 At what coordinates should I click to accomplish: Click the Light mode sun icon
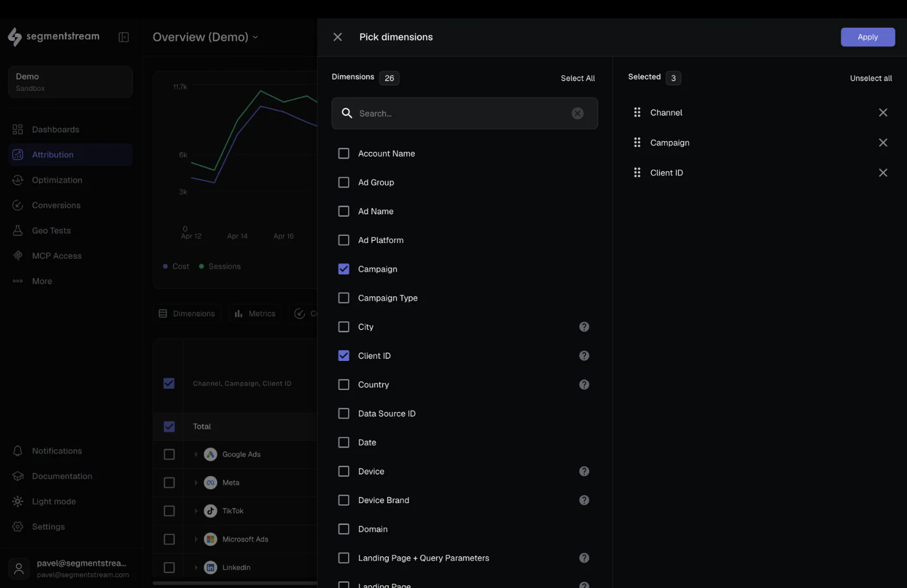[x=18, y=501]
